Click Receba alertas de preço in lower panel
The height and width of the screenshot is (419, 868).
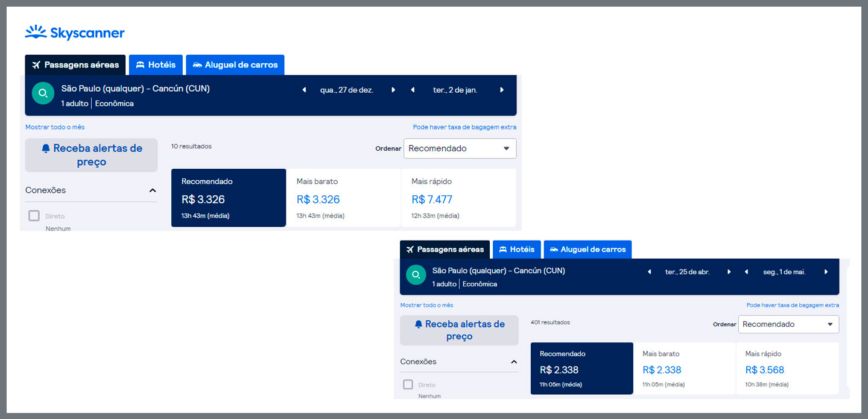[x=459, y=330]
